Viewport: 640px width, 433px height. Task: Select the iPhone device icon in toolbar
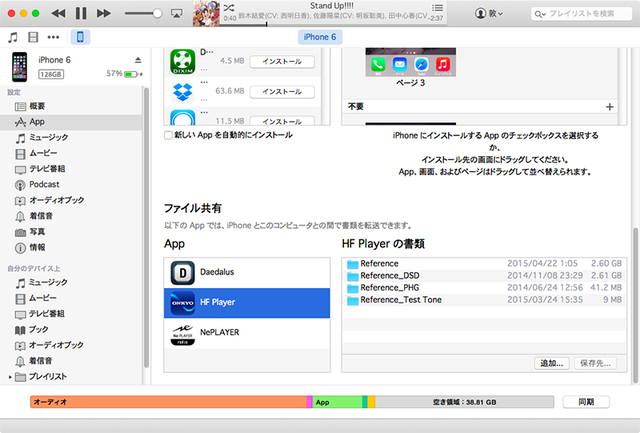click(80, 37)
